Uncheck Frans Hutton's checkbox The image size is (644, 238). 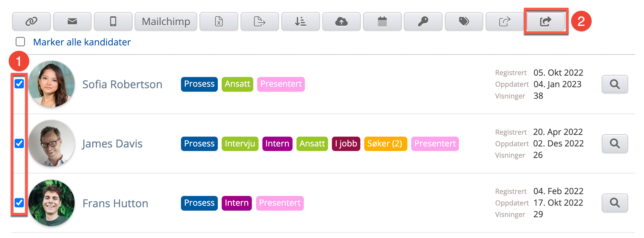[19, 203]
